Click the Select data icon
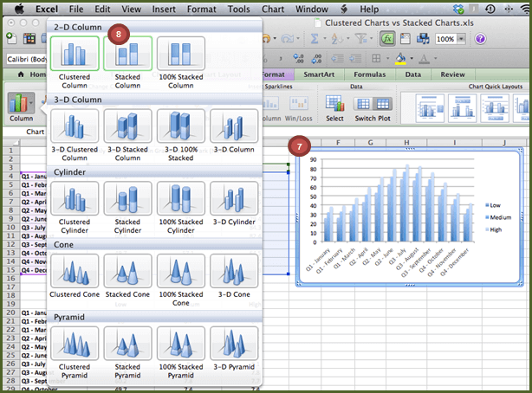532x393 pixels. point(334,108)
